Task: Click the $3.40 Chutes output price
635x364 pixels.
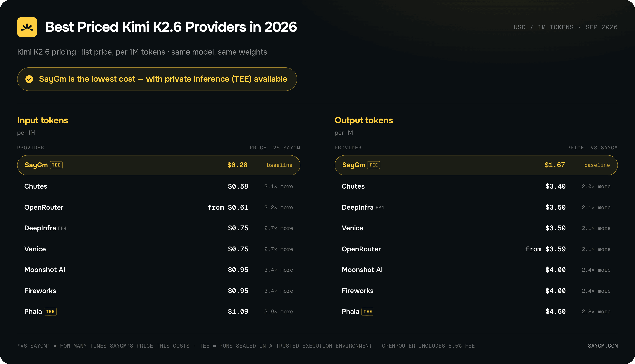Action: (555, 186)
